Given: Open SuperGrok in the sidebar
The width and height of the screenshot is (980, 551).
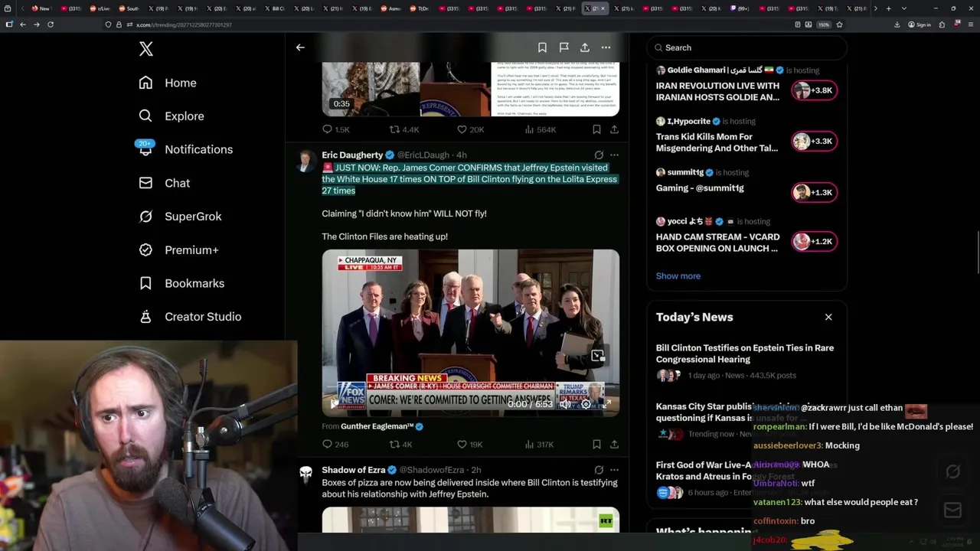Looking at the screenshot, I should [180, 217].
